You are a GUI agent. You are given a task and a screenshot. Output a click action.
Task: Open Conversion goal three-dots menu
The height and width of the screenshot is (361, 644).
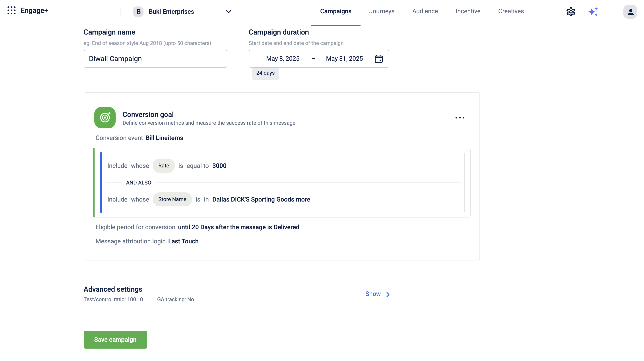[460, 118]
